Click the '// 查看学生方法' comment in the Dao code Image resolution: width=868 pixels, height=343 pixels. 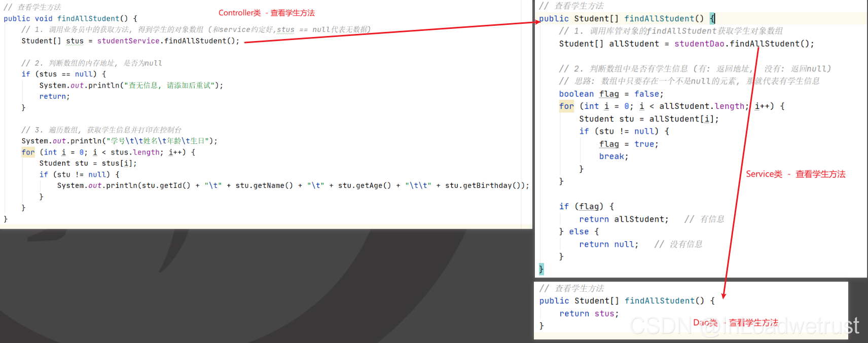click(x=572, y=288)
